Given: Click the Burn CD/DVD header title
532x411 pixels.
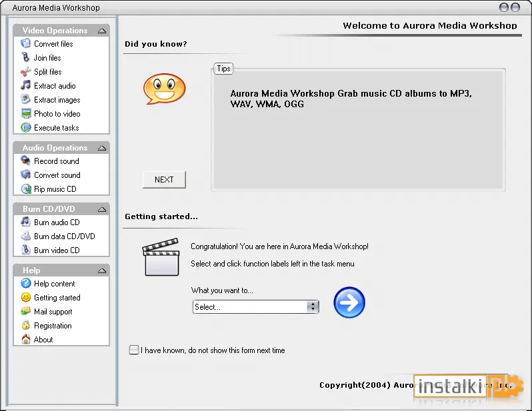Looking at the screenshot, I should [49, 209].
